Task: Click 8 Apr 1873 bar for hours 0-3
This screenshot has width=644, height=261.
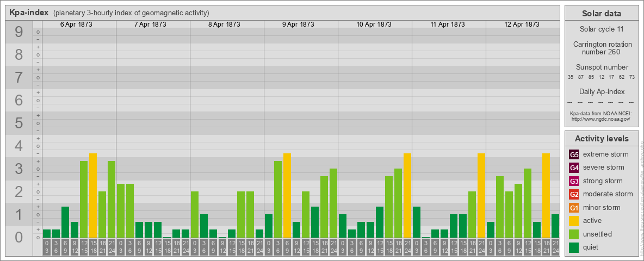Action: [x=195, y=214]
